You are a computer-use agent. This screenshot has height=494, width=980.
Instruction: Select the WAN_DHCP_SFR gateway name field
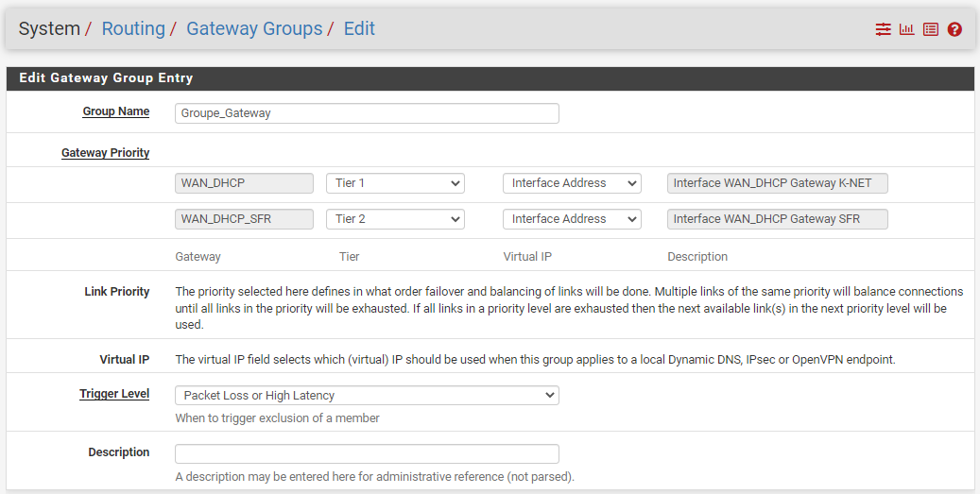(x=244, y=219)
